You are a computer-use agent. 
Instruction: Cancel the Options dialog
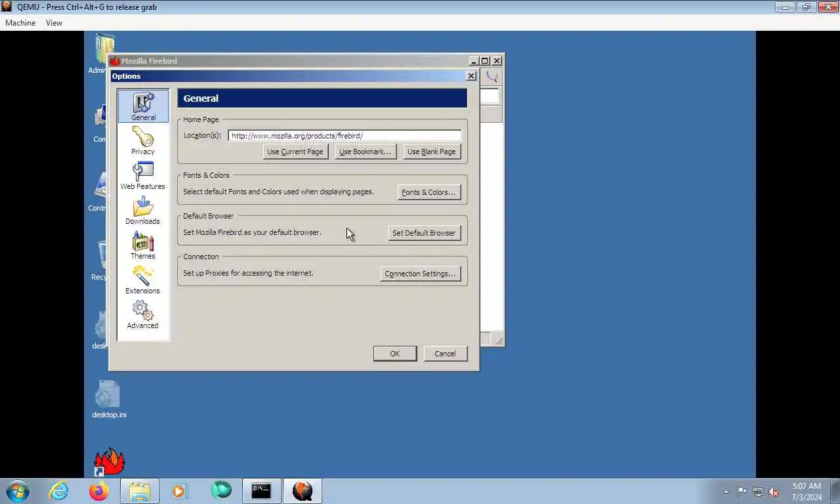pyautogui.click(x=445, y=354)
